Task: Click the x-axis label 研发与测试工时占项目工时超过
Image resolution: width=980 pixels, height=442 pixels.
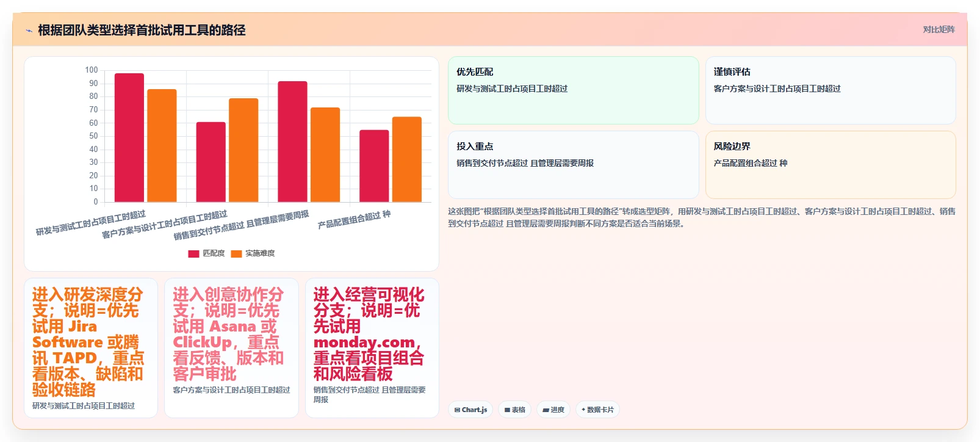Action: click(x=91, y=223)
